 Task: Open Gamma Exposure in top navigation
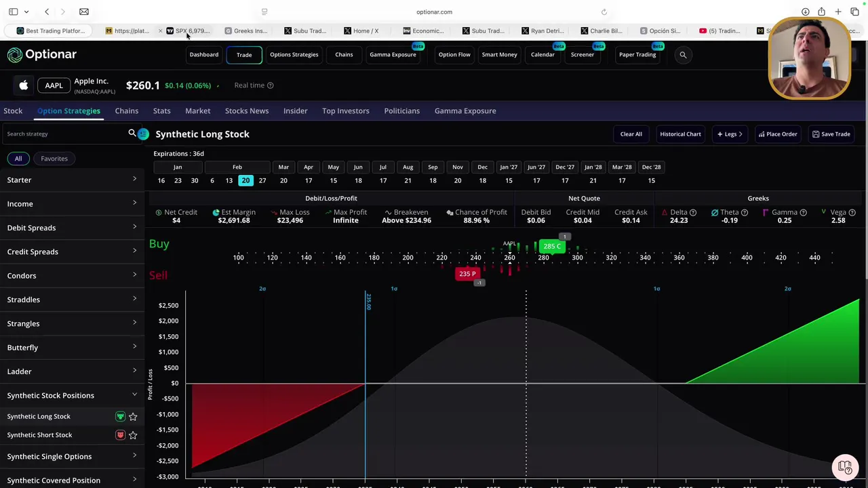click(x=393, y=55)
